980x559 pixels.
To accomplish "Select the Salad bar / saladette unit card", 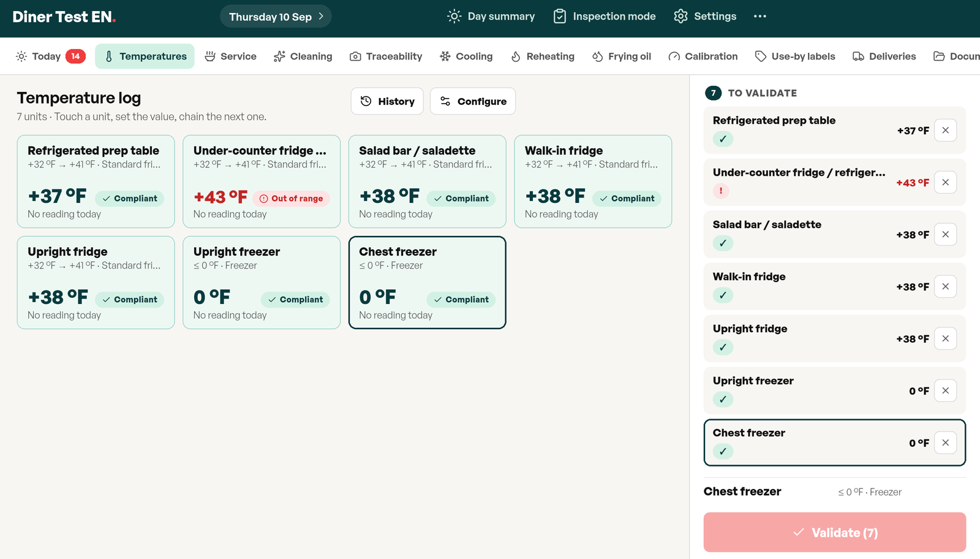I will click(428, 181).
